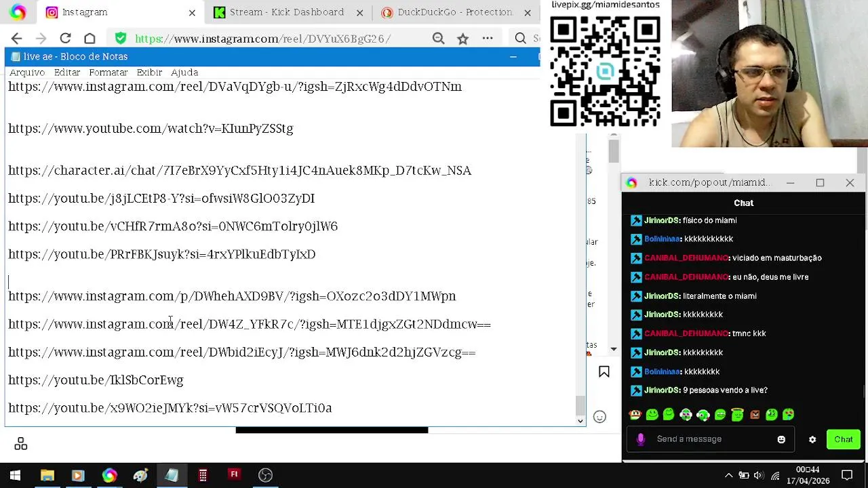Click the green shield security icon
868x488 pixels.
120,39
